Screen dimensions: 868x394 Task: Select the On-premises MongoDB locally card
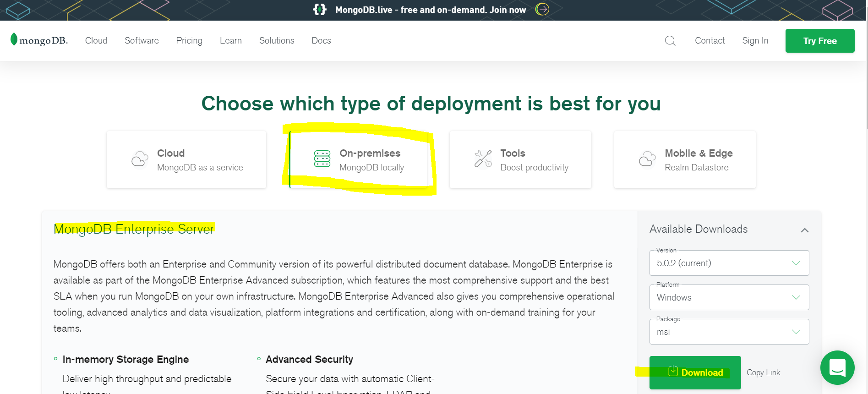tap(359, 160)
